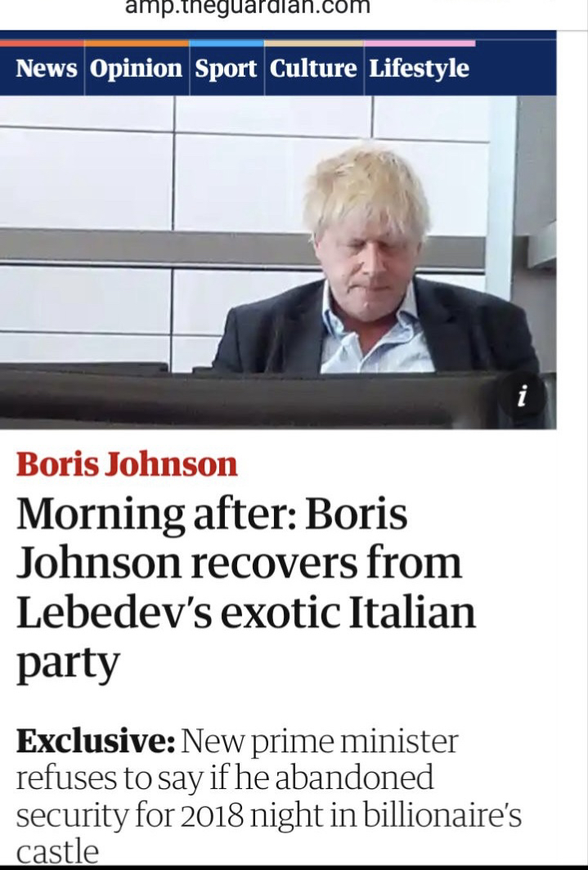Click the tan bar above Culture
Image resolution: width=588 pixels, height=870 pixels.
[314, 43]
